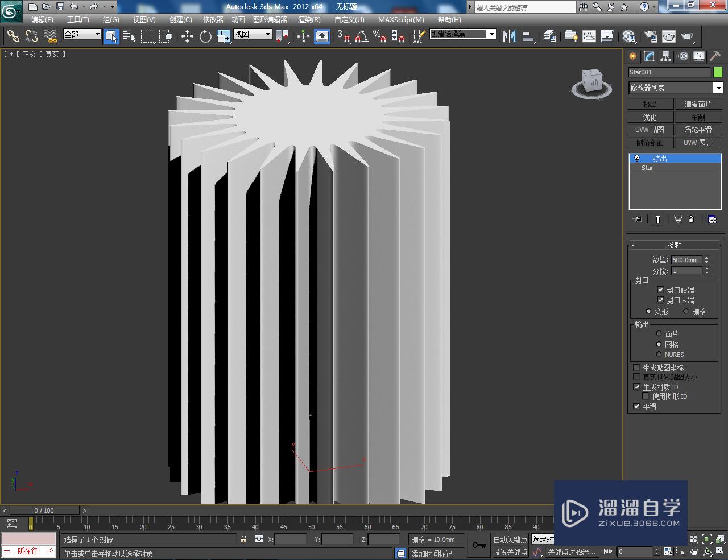The height and width of the screenshot is (560, 728).
Task: Click the Bind to Space Warp icon
Action: pyautogui.click(x=50, y=36)
